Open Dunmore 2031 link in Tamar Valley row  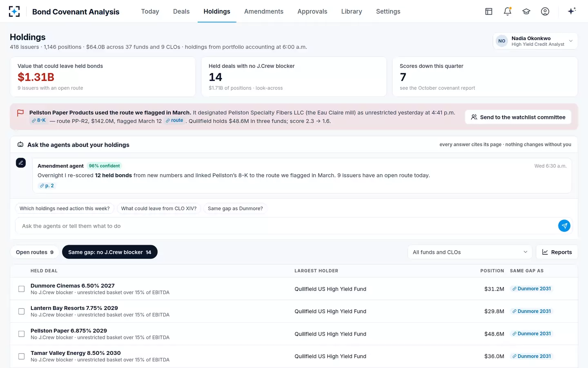click(x=532, y=356)
